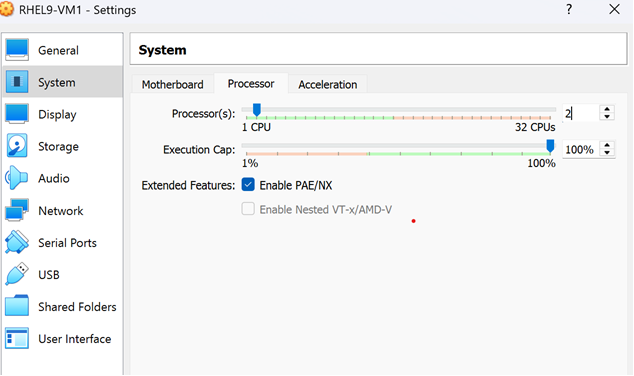Click the help question mark button
The width and height of the screenshot is (634, 376).
click(569, 9)
